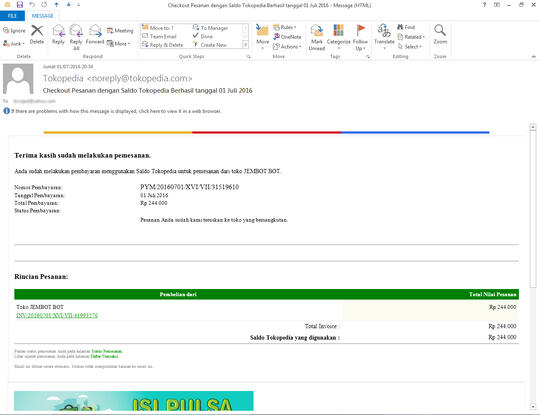Screen dimensions: 540x415
Task: Expand the More respond options
Action: click(x=119, y=44)
